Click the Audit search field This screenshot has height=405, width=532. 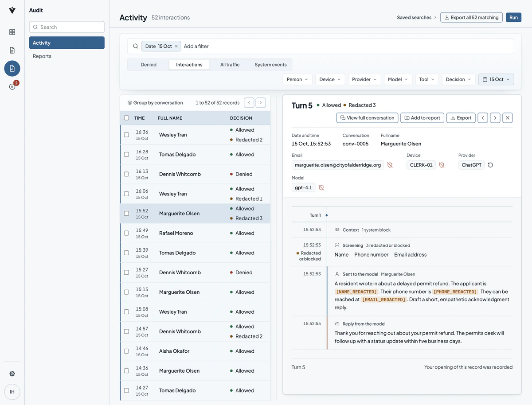tap(67, 27)
